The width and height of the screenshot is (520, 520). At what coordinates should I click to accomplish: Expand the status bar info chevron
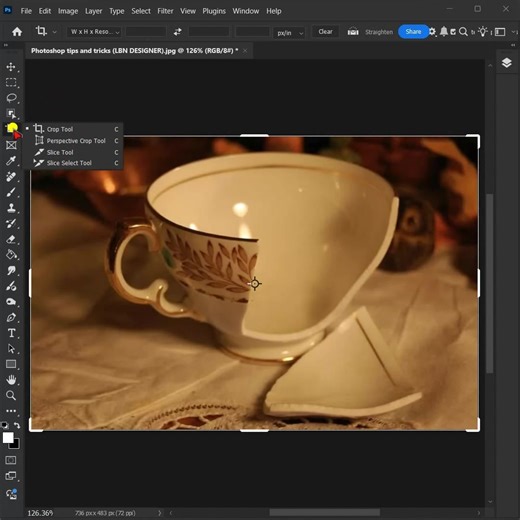pos(160,513)
